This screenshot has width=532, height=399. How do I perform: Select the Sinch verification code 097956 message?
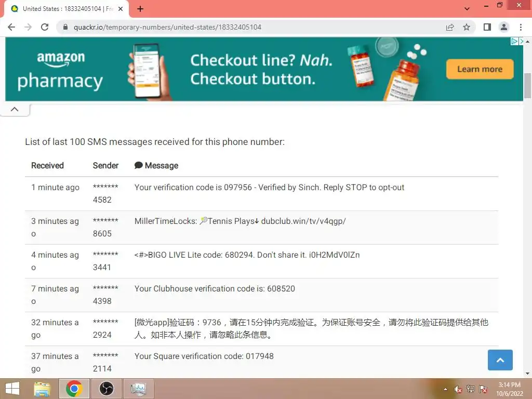pos(270,187)
